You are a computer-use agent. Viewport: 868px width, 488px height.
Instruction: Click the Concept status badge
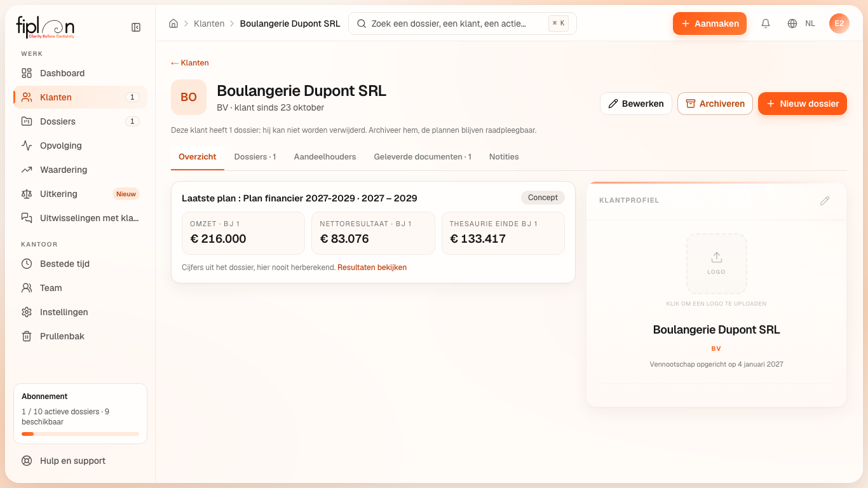tap(543, 198)
